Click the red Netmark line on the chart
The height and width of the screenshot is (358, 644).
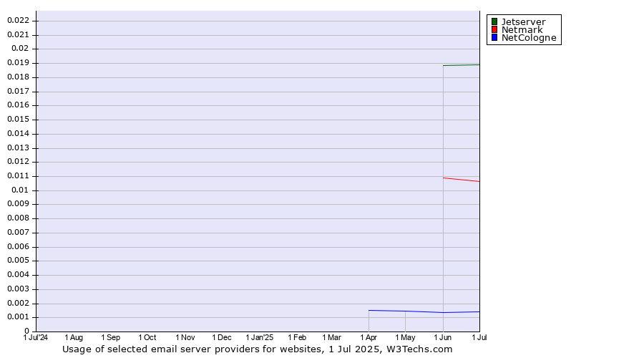coord(462,180)
